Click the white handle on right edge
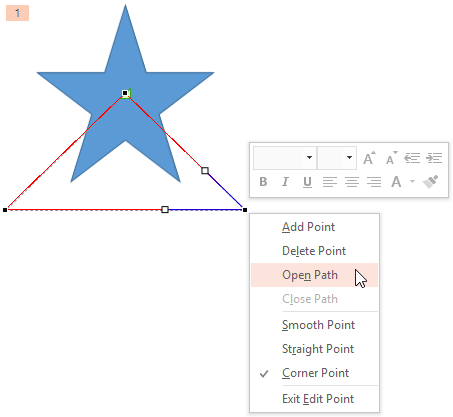This screenshot has width=453, height=417. pos(205,171)
